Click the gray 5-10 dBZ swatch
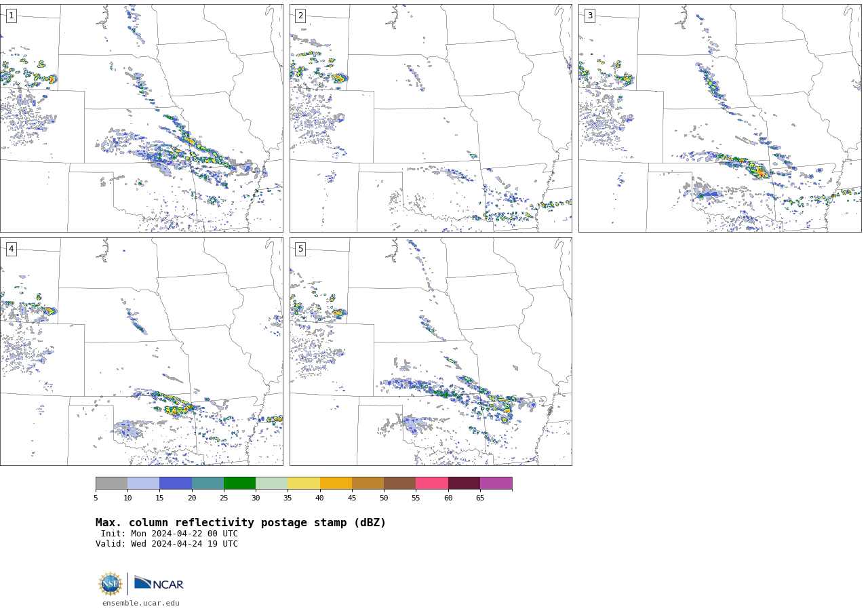Viewport: 868px width, 611px height. tap(111, 483)
